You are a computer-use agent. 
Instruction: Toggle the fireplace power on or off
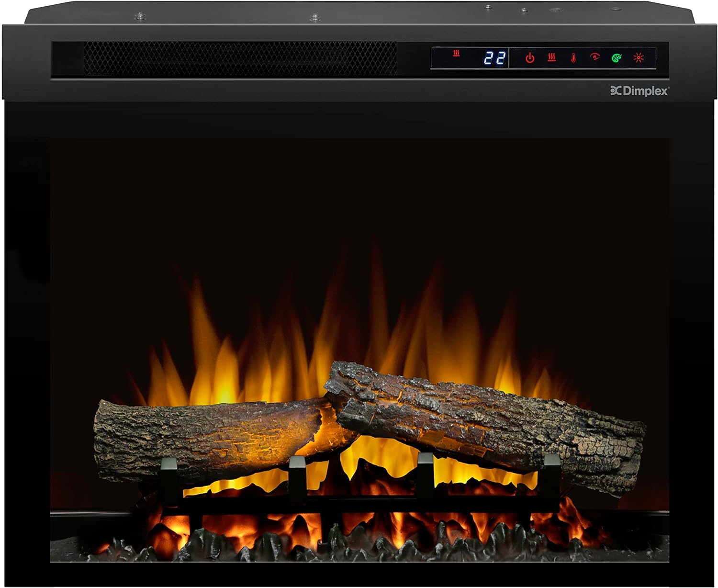530,57
